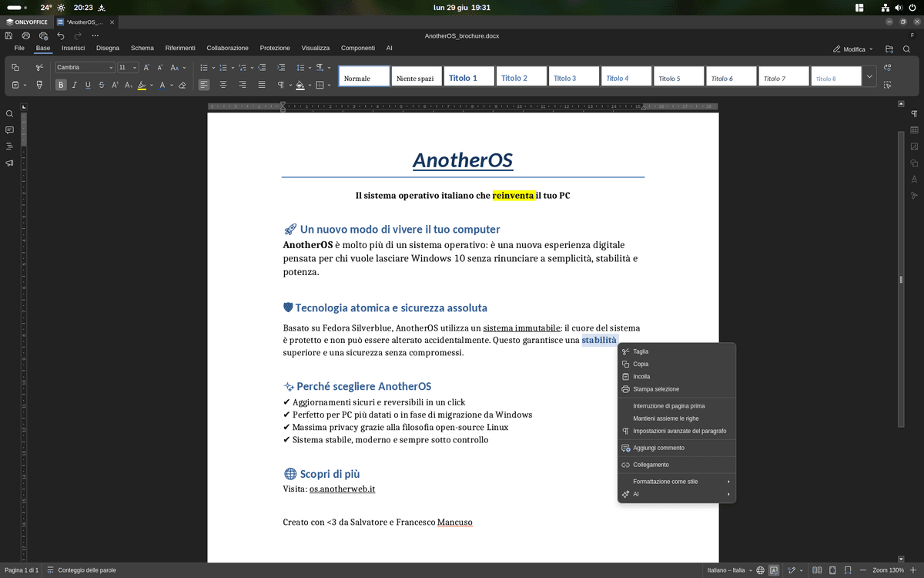Open table settings in right sidebar

(x=914, y=130)
